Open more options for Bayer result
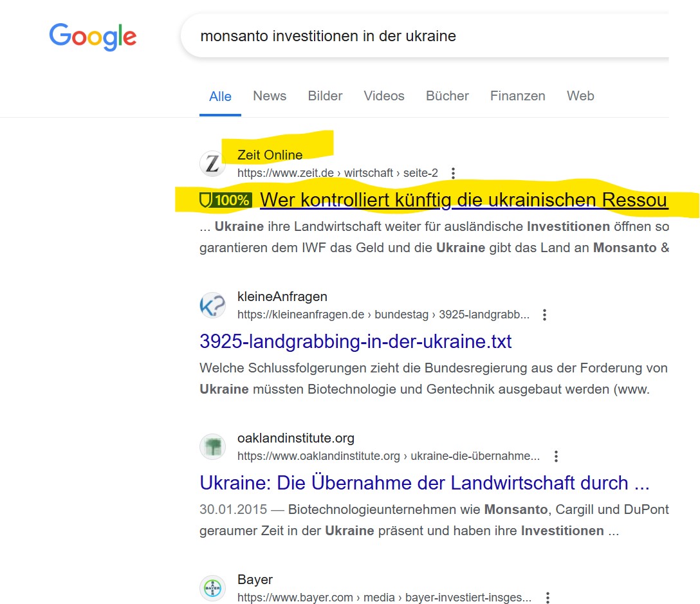Image resolution: width=700 pixels, height=604 pixels. tap(548, 598)
